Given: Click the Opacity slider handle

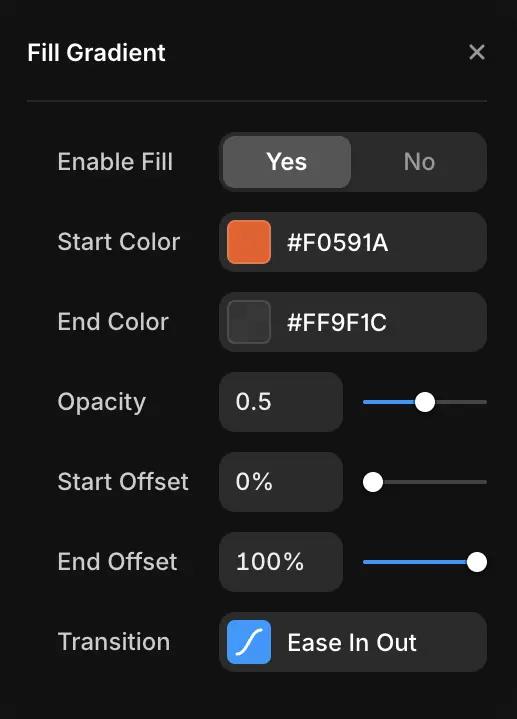Looking at the screenshot, I should click(425, 402).
